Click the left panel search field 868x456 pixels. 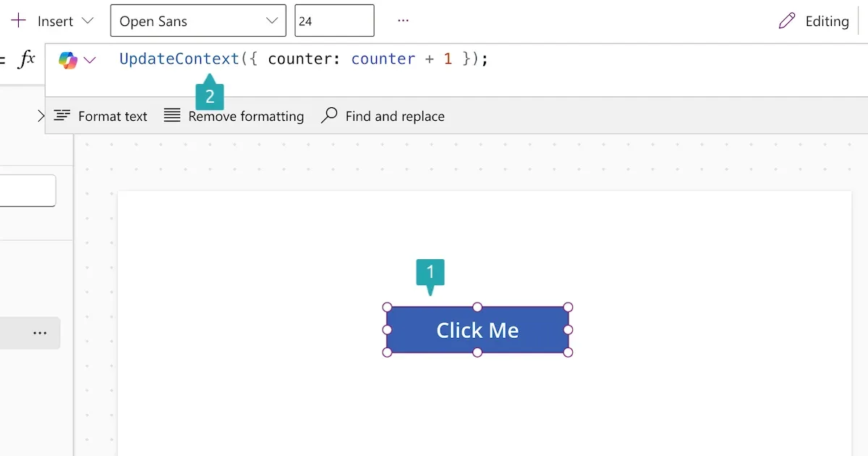(27, 190)
